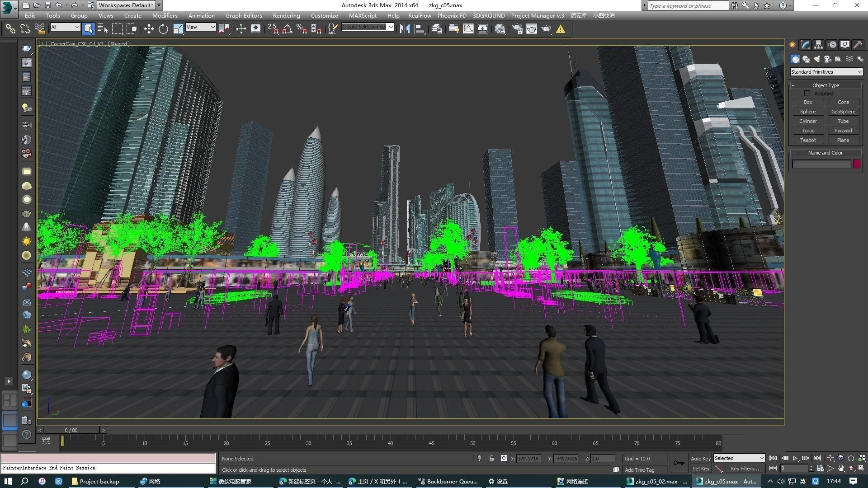Open Select by Name list icon

point(103,29)
